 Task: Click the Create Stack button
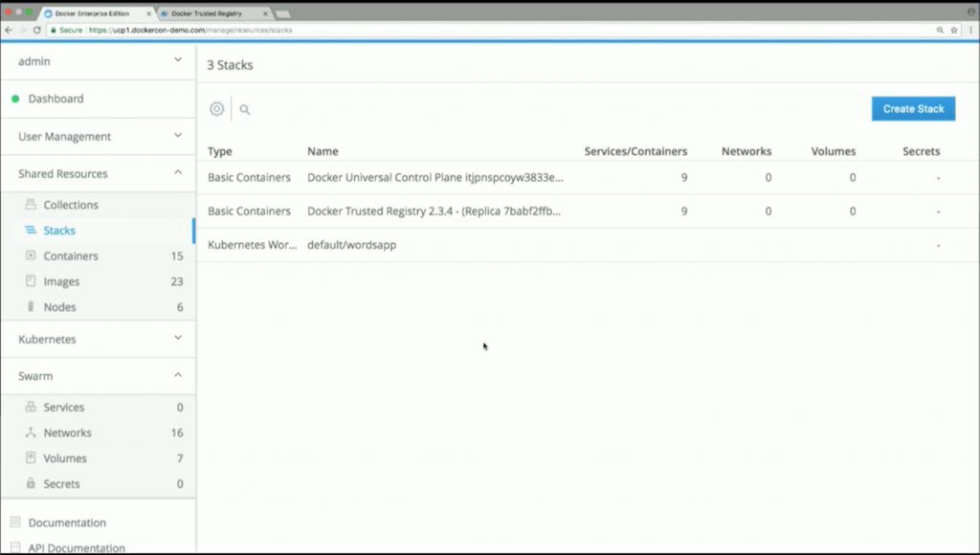point(913,109)
